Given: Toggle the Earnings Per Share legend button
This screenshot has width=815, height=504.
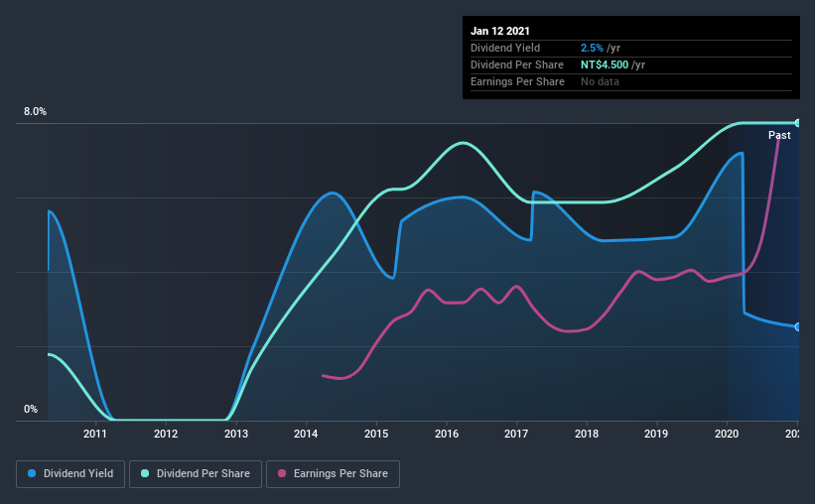Looking at the screenshot, I should [x=333, y=474].
